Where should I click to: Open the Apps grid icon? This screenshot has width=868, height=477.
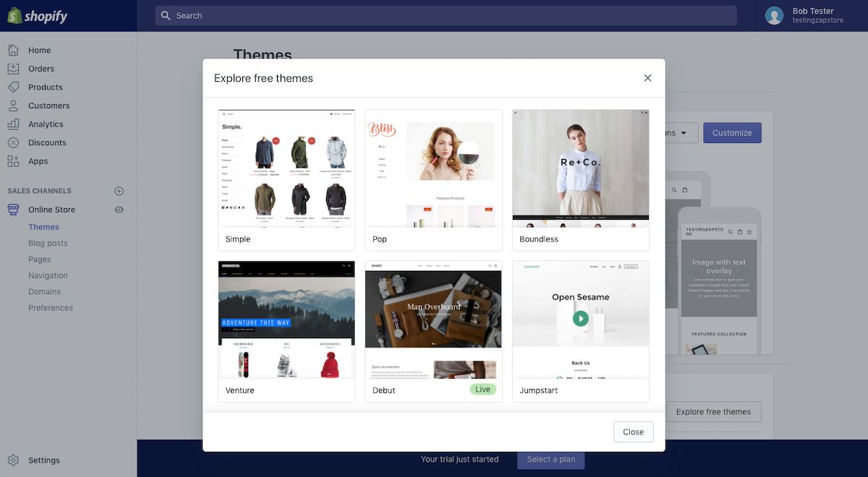coord(13,161)
